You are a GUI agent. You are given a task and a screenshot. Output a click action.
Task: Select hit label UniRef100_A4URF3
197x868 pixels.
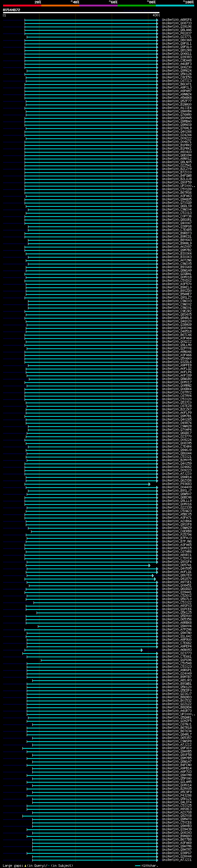click(176, 64)
